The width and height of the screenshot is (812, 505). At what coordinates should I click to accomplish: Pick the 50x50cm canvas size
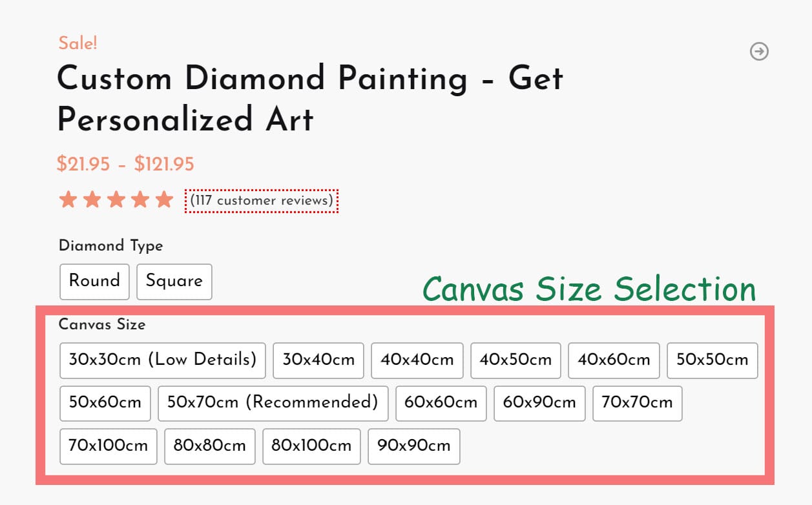(712, 360)
